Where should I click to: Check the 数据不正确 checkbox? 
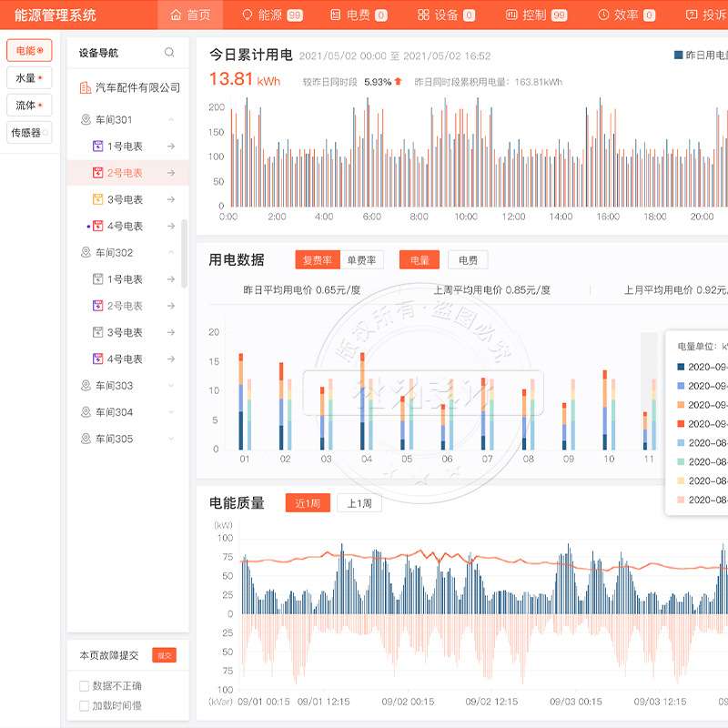pyautogui.click(x=84, y=686)
